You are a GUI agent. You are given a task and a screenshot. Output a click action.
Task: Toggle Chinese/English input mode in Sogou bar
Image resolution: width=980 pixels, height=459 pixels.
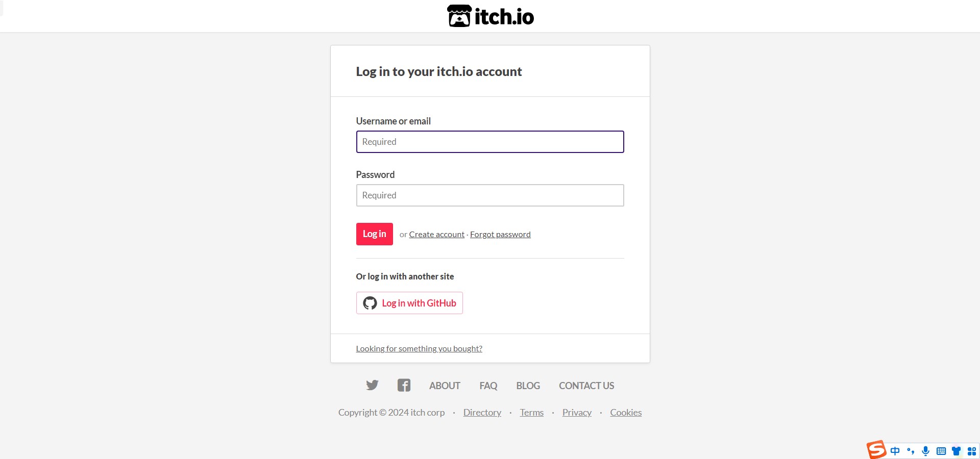[x=896, y=451]
